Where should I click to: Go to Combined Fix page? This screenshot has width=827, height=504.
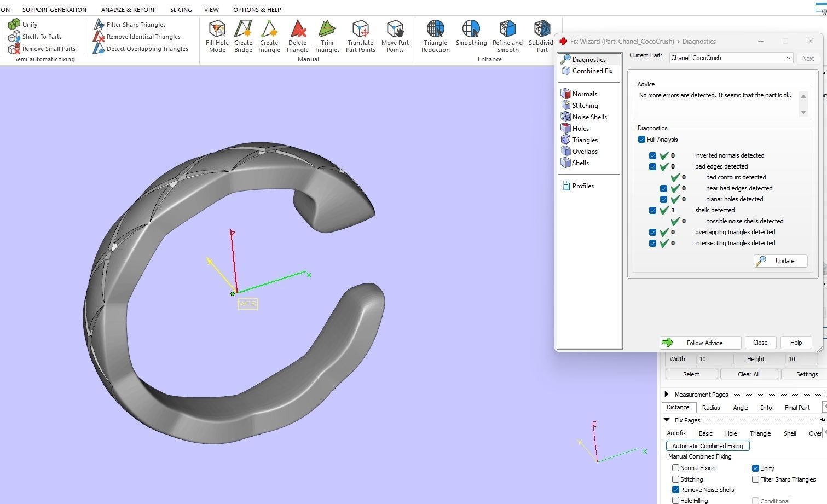click(592, 71)
